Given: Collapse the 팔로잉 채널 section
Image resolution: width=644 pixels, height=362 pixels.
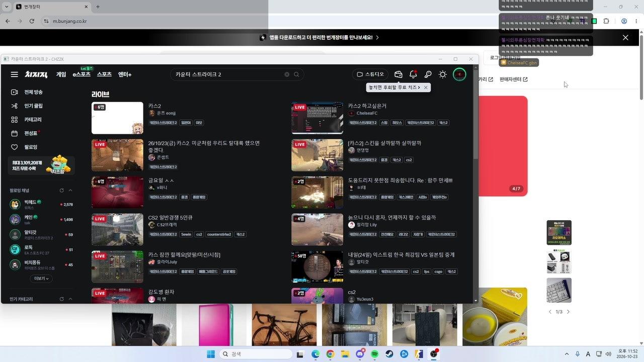Looking at the screenshot, I should coord(70,191).
